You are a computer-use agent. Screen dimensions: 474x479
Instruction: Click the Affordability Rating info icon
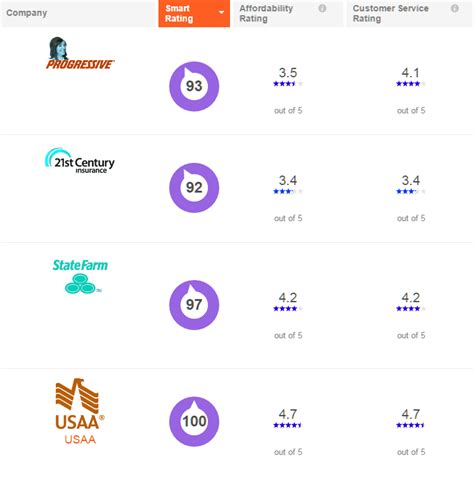322,8
